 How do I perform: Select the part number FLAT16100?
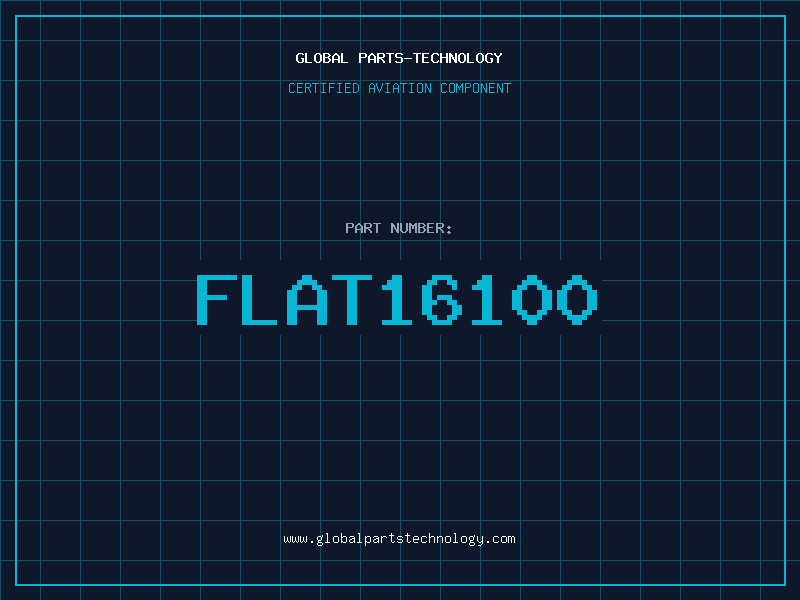click(x=397, y=299)
